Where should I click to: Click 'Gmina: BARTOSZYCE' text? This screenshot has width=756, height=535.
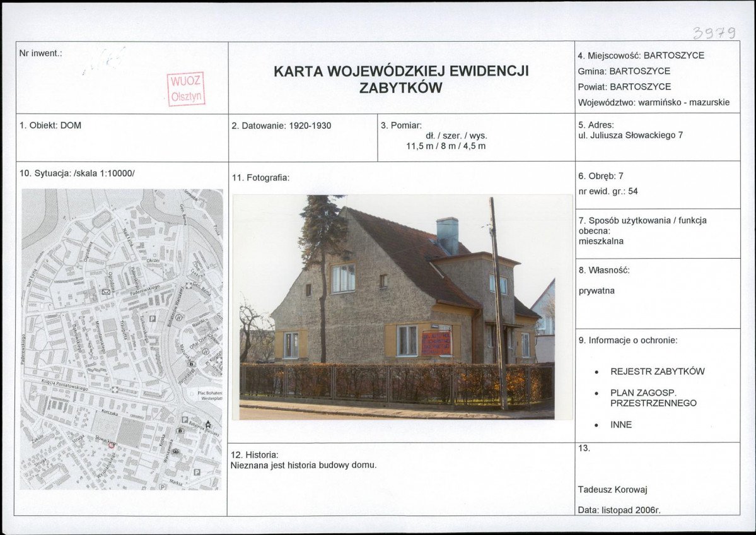(x=624, y=71)
